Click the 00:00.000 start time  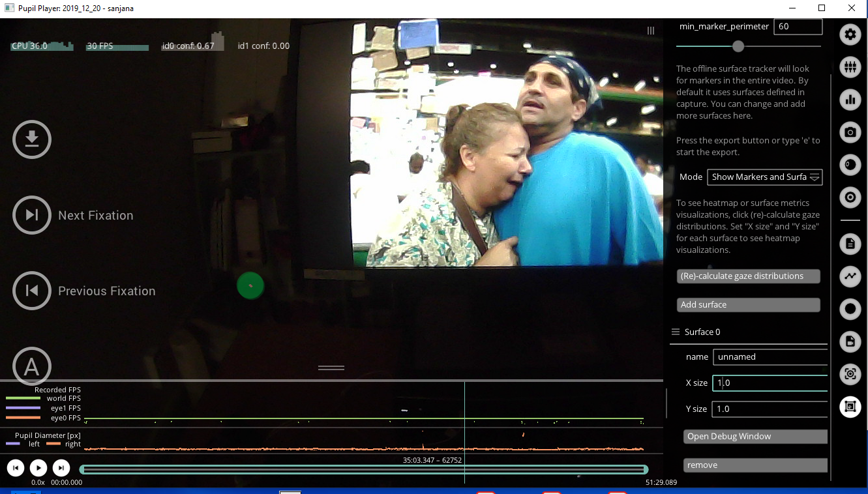coord(67,483)
